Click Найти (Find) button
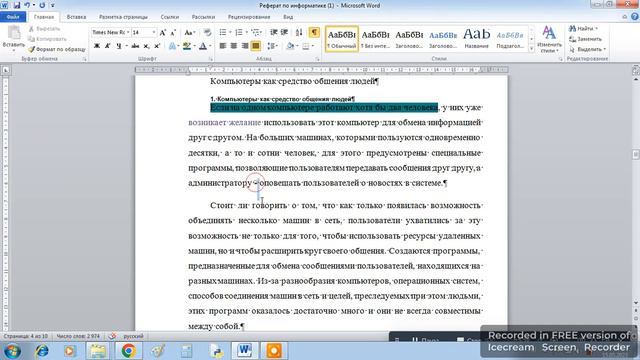 583,29
